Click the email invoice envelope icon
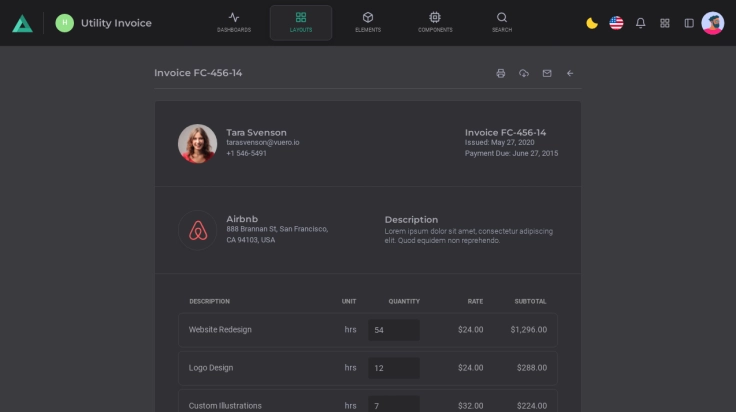The width and height of the screenshot is (736, 412). (547, 73)
